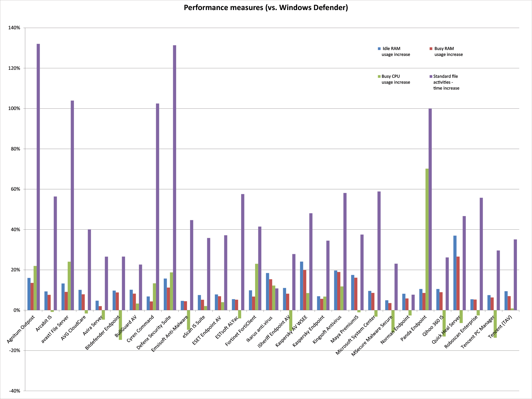Click the 'Idle RAM usage increase' legend label
Viewport: 532px width, 399px height.
click(x=396, y=51)
